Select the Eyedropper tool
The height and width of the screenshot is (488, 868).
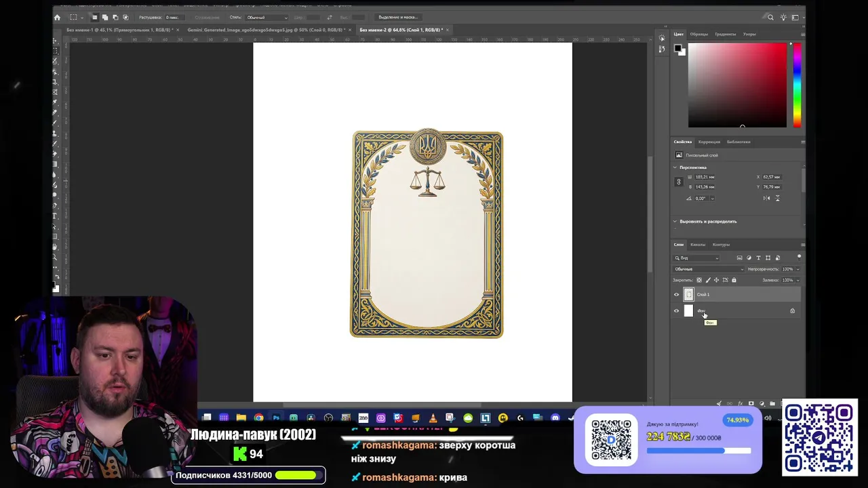(55, 102)
